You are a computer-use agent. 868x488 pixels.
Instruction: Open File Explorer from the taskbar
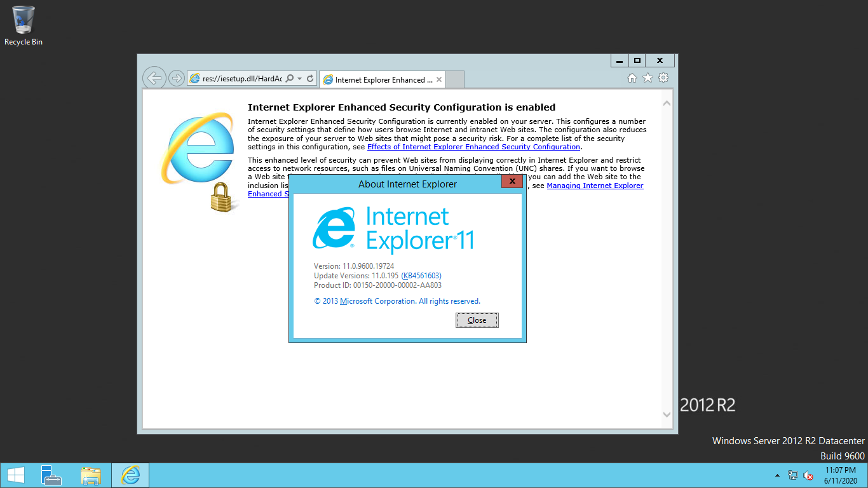pos(91,475)
